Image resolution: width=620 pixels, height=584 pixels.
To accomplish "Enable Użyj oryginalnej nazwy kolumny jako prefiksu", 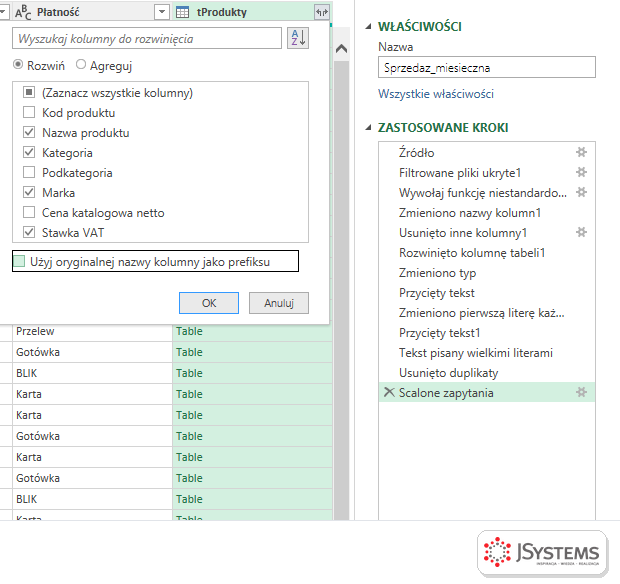I will (19, 261).
